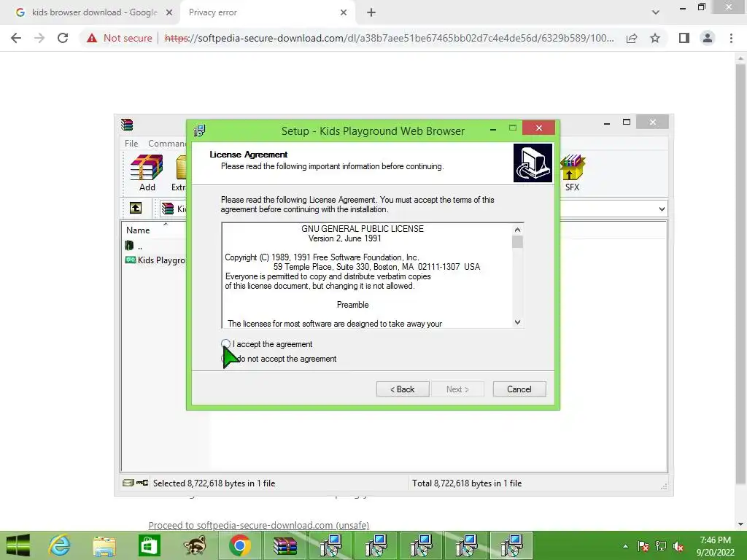747x560 pixels.
Task: Open the Commands menu in WinRAR
Action: pos(167,144)
